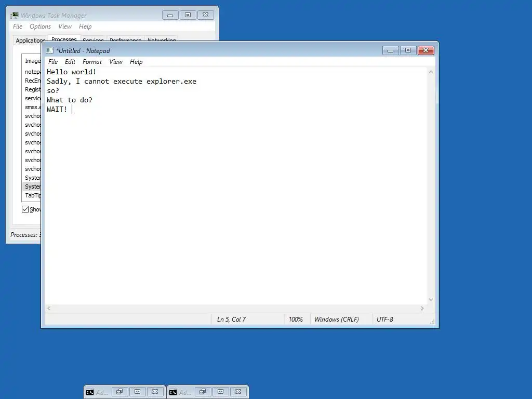Click the Task Manager title bar icon
Screen dimensions: 532x399
[14, 15]
